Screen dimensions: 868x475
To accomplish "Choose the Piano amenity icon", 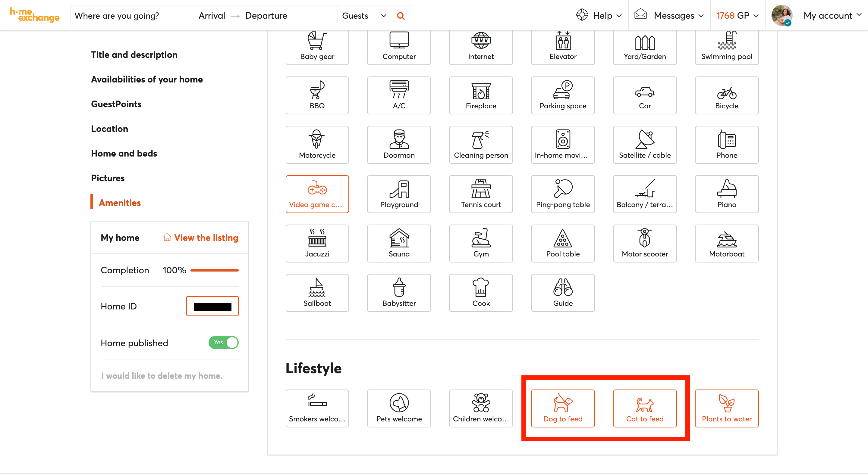I will tap(726, 194).
